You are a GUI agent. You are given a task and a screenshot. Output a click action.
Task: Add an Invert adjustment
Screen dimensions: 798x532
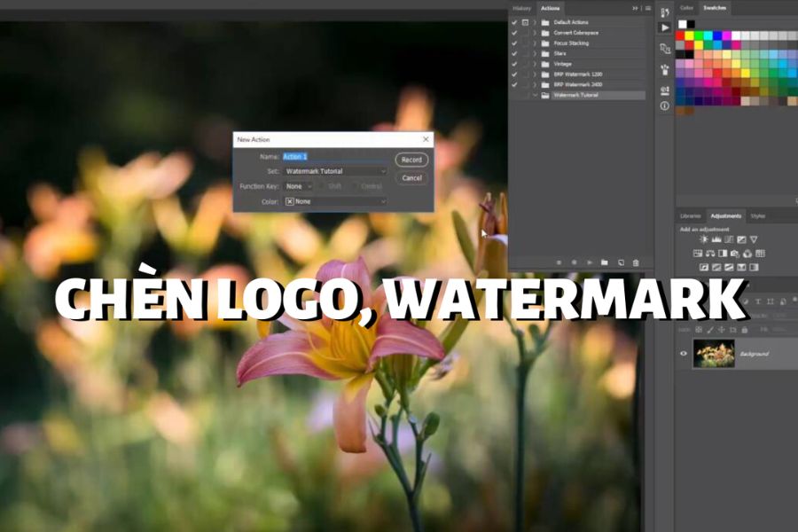tap(704, 267)
